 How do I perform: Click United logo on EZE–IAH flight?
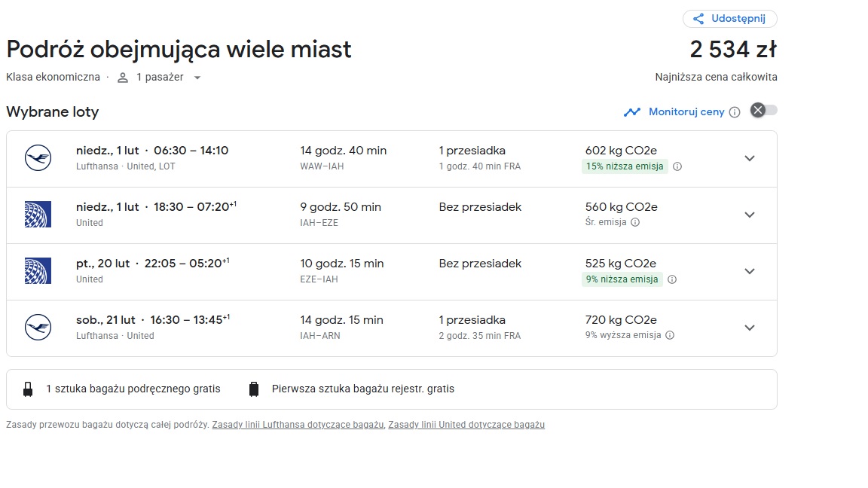click(38, 270)
